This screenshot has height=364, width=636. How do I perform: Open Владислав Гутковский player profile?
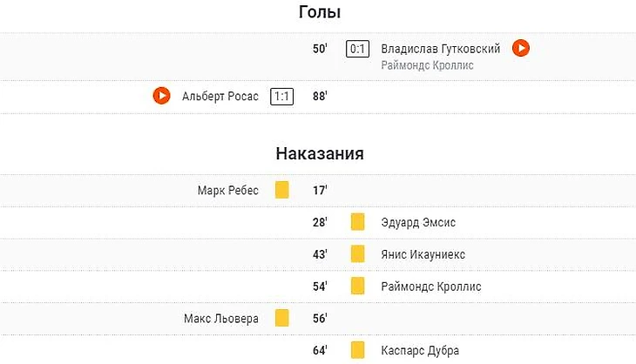(x=440, y=49)
